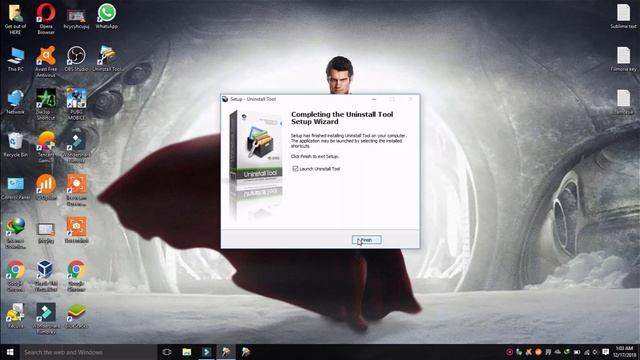Open the battery status tray icon

[577, 352]
